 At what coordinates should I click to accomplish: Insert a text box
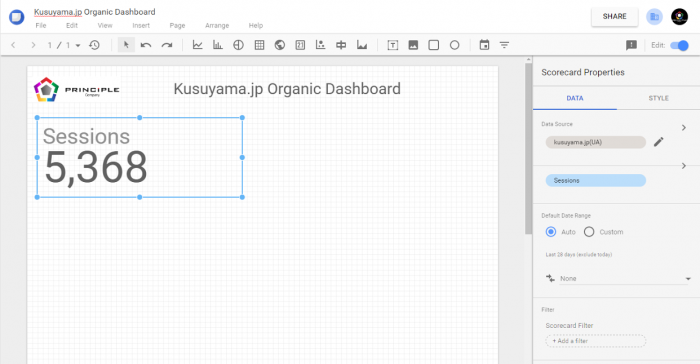click(x=392, y=45)
